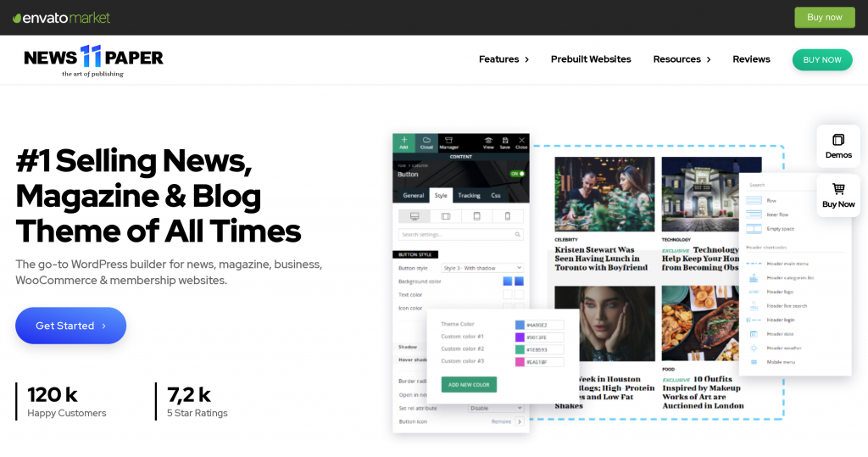Open the Manager icon in builder toolbar
868x457 pixels.
pyautogui.click(x=449, y=140)
